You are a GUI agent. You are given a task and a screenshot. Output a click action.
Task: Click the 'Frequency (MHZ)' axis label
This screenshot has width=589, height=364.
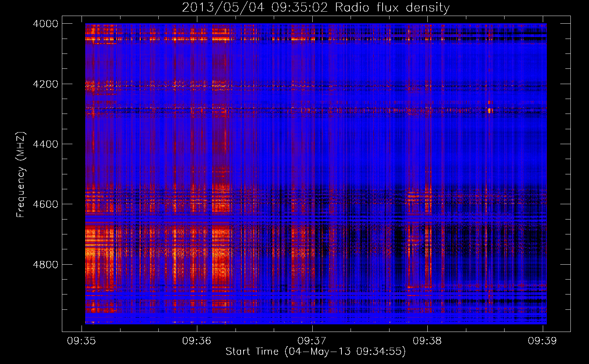(21, 175)
